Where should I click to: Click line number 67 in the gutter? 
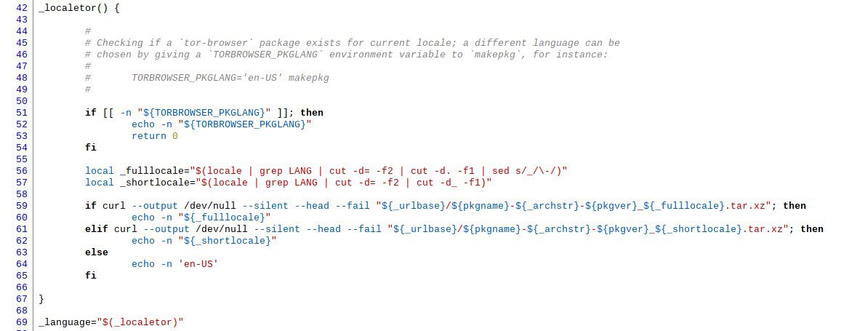(22, 299)
